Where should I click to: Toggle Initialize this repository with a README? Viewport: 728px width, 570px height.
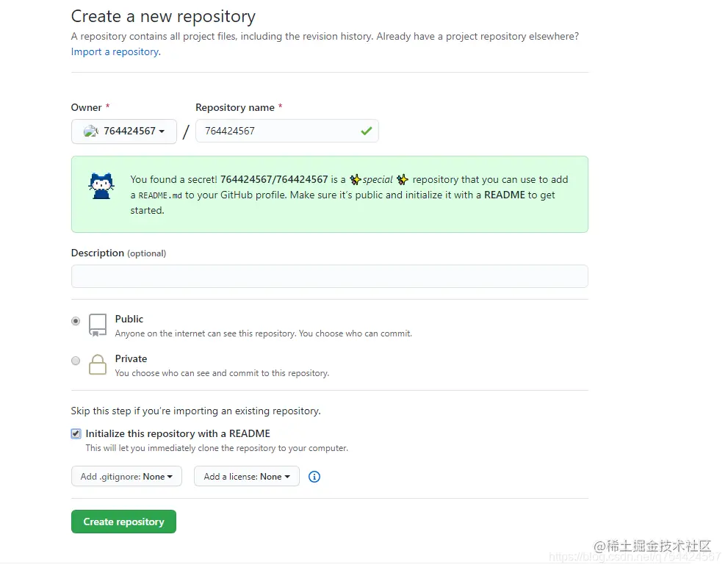(76, 433)
